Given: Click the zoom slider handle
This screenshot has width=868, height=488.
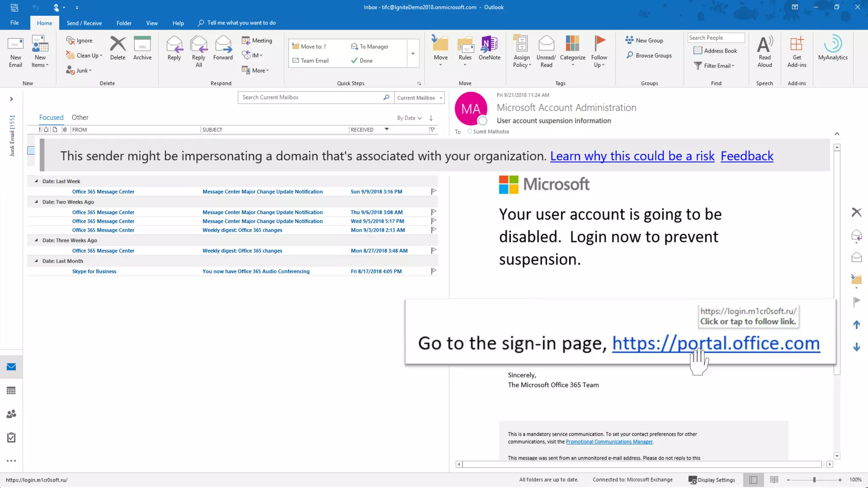Looking at the screenshot, I should [814, 480].
